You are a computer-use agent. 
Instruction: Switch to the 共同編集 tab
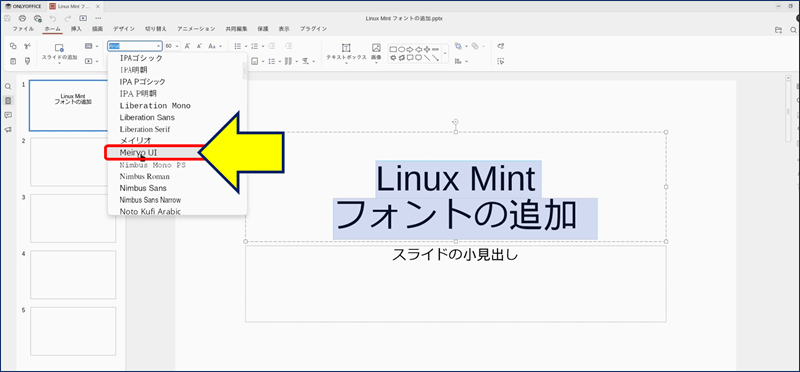tap(237, 29)
